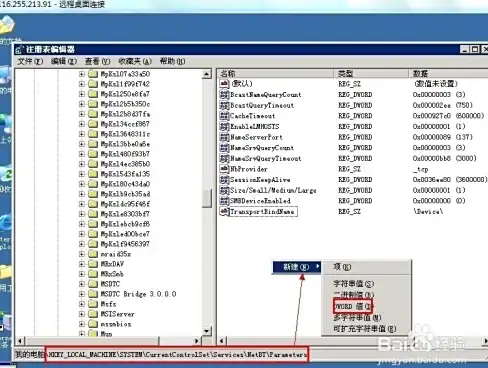
Task: Choose DWORD 值 from the submenu
Action: [x=353, y=306]
